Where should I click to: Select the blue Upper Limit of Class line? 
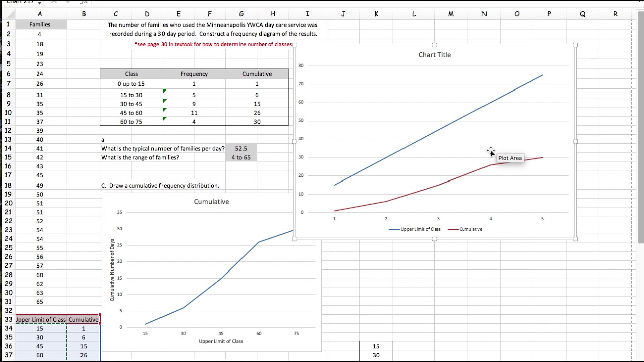point(438,130)
